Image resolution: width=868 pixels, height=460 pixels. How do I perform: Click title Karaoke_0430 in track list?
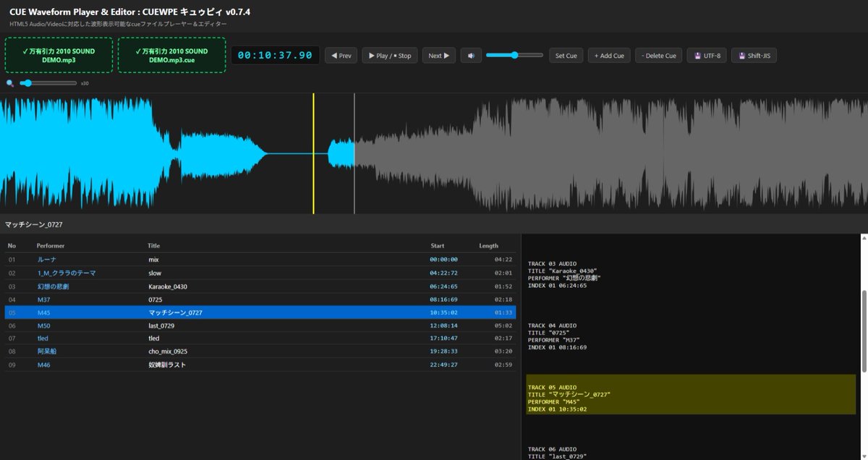pos(168,286)
